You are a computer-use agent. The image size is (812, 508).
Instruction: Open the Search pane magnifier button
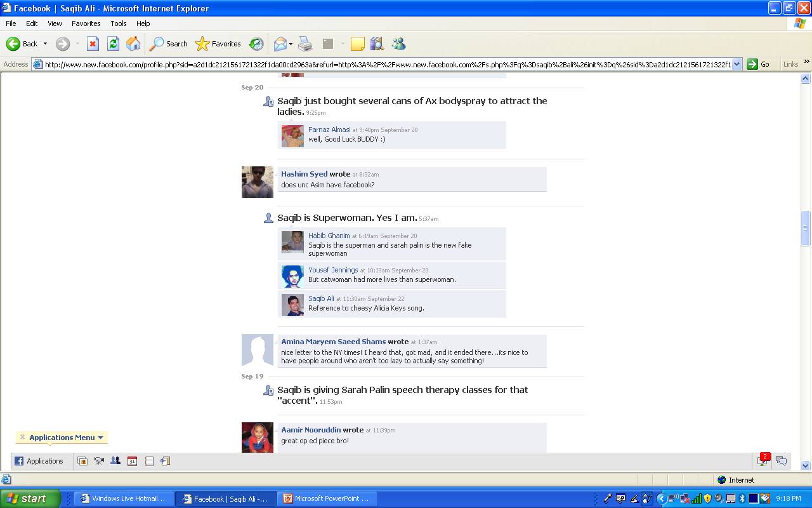(169, 44)
